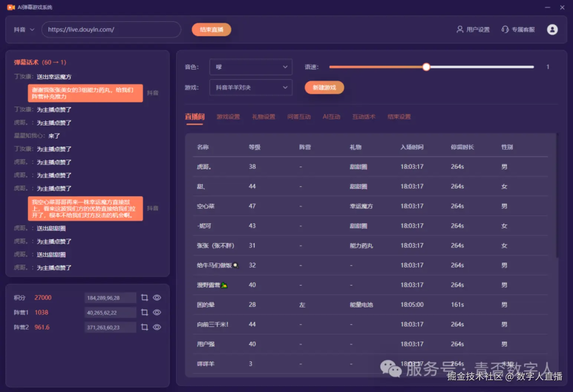Select the 向前三千米! row

tap(370, 324)
